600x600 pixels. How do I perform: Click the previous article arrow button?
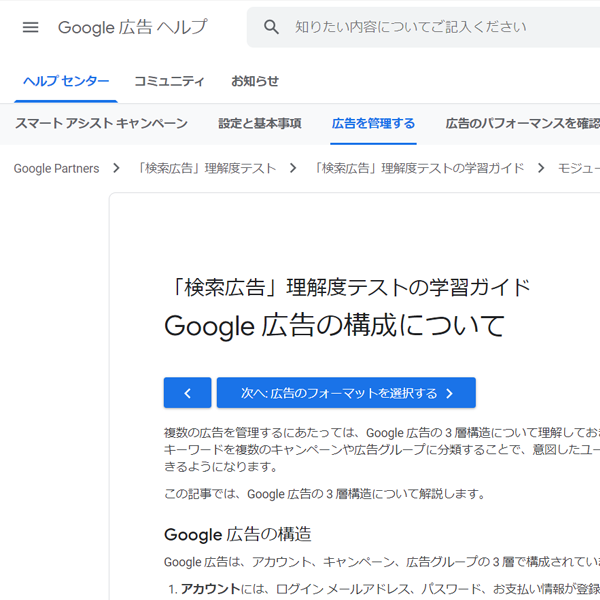point(188,393)
